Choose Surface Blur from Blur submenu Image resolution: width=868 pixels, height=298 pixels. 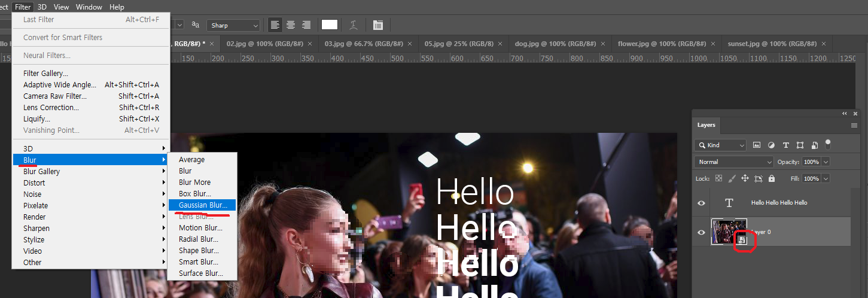202,273
